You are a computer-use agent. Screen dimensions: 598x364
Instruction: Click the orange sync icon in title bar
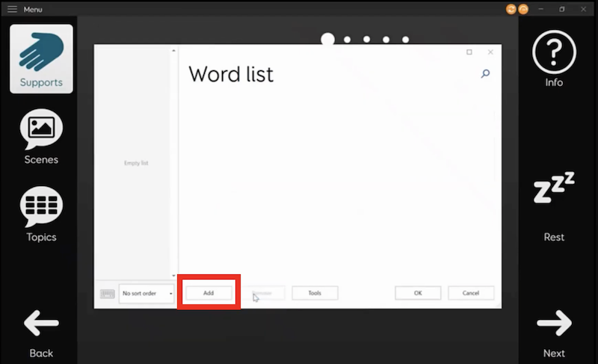pyautogui.click(x=511, y=9)
